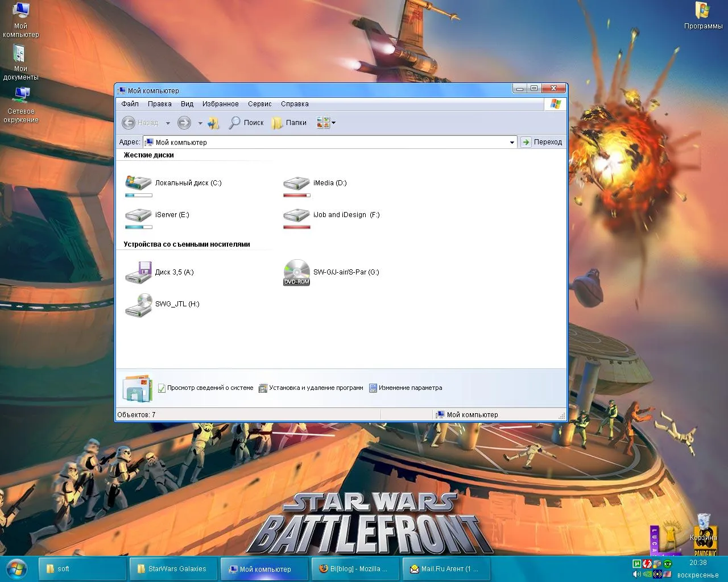Image resolution: width=728 pixels, height=582 pixels.
Task: Click the uTorrent tray icon
Action: tap(636, 563)
